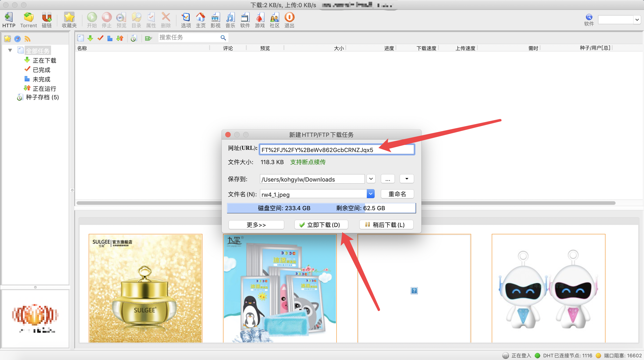Click the exit (退出) power icon
The image size is (644, 360).
[289, 17]
